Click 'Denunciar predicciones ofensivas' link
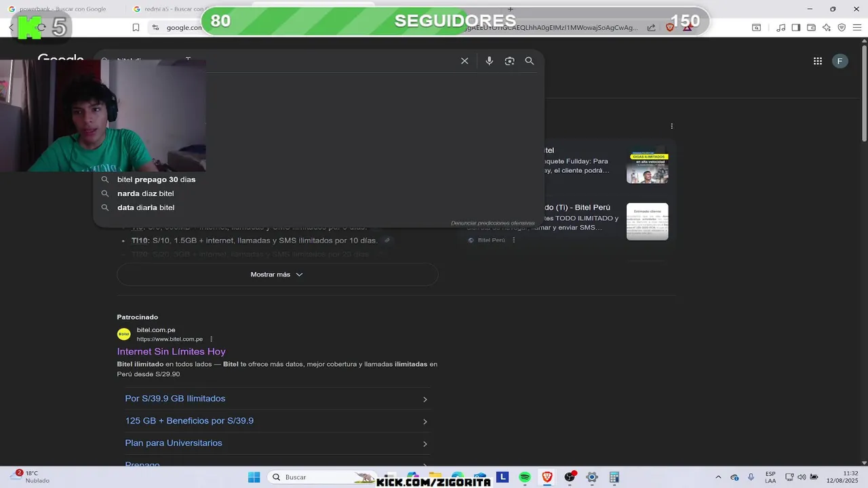This screenshot has height=488, width=868. [493, 223]
